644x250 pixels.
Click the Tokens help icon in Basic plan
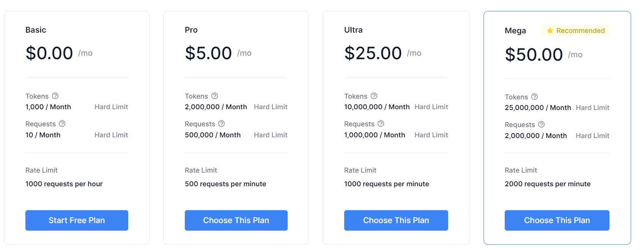[55, 96]
